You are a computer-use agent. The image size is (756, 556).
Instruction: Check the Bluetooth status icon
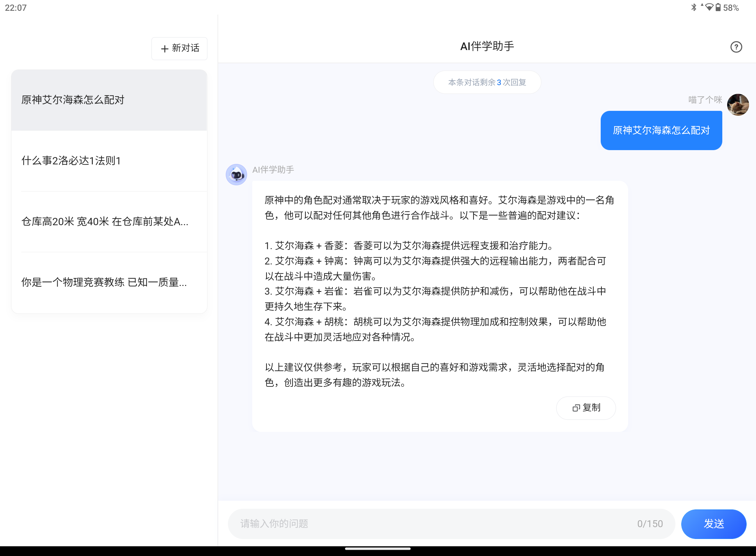(x=693, y=7)
